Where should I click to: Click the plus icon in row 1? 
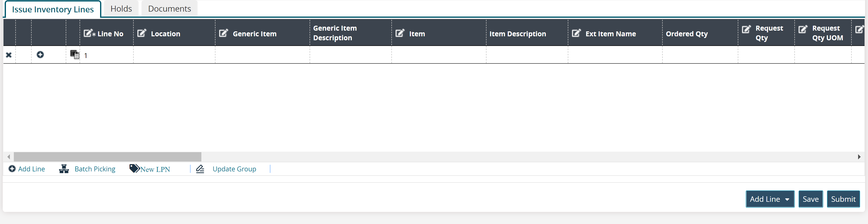(x=40, y=55)
